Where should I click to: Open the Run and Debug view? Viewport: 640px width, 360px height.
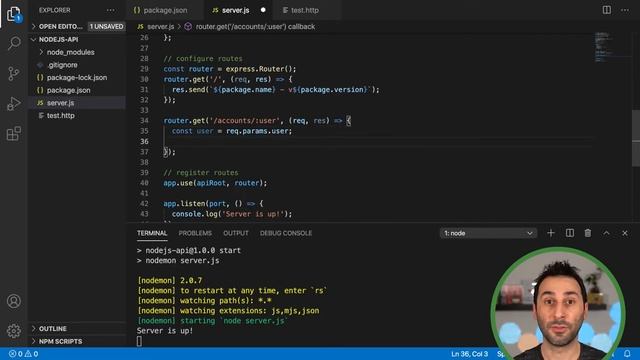[x=14, y=104]
